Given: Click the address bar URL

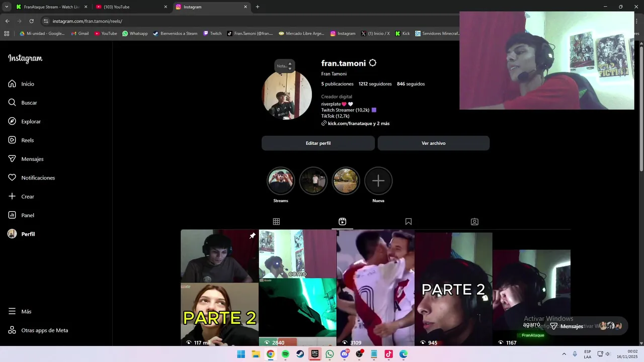Looking at the screenshot, I should point(88,21).
